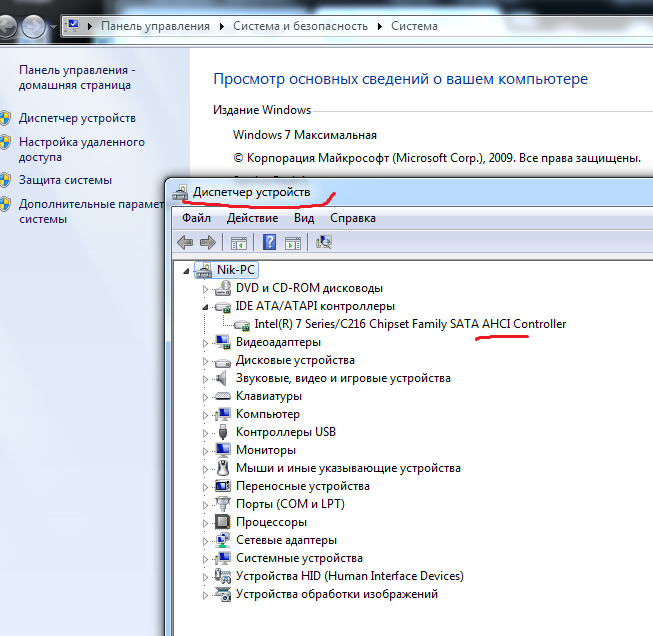Screen dimensions: 653x636
Task: Click the Компьютер category icon
Action: coord(223,414)
